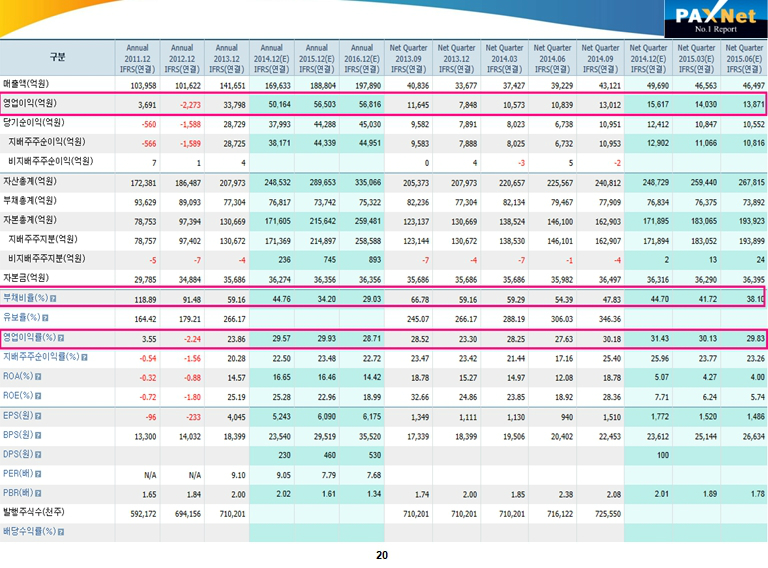Open the help icon for 영업이익률(%)

(60, 337)
